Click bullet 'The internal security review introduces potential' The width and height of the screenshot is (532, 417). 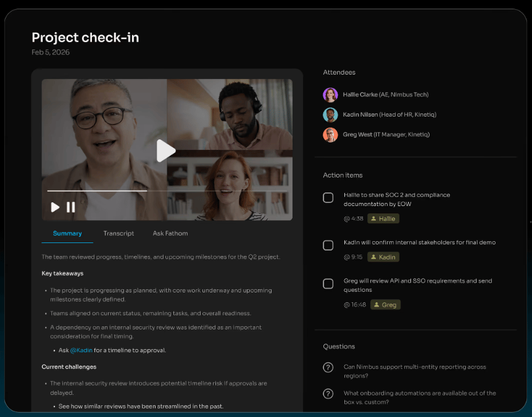pyautogui.click(x=159, y=388)
